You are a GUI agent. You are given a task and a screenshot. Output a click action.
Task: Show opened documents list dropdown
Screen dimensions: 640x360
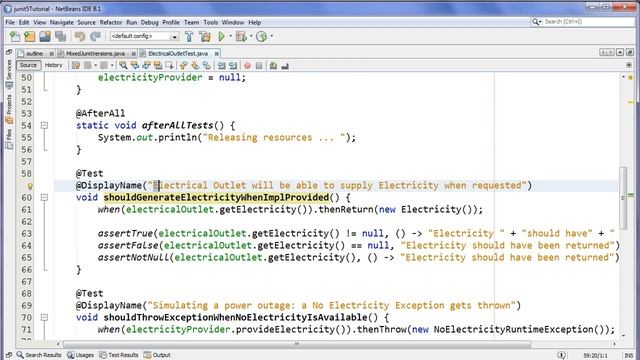coord(620,53)
